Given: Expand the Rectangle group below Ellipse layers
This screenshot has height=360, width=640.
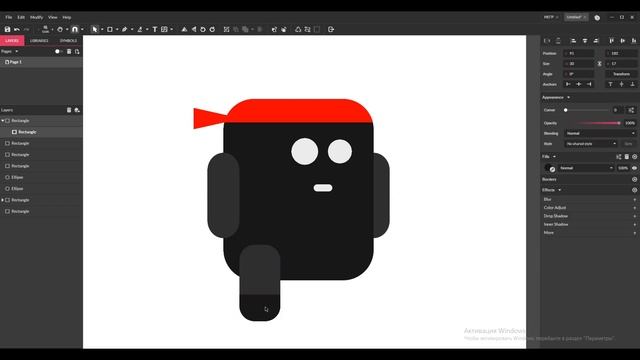Looking at the screenshot, I should point(3,200).
